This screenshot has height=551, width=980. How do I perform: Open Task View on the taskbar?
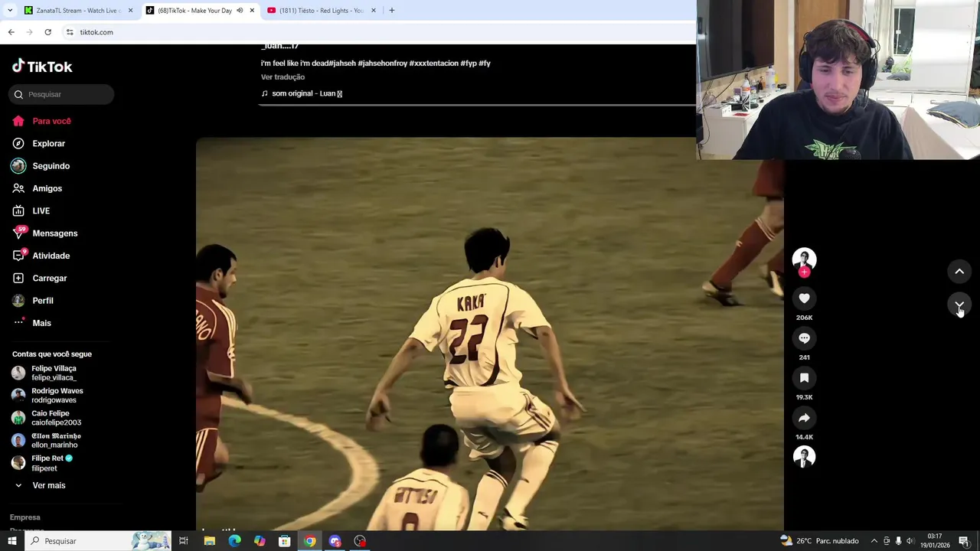[184, 541]
